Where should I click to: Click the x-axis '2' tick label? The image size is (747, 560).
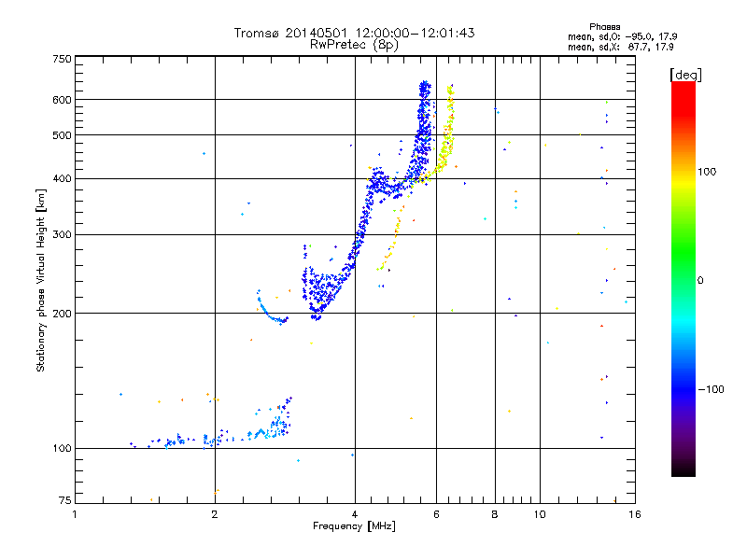(215, 514)
